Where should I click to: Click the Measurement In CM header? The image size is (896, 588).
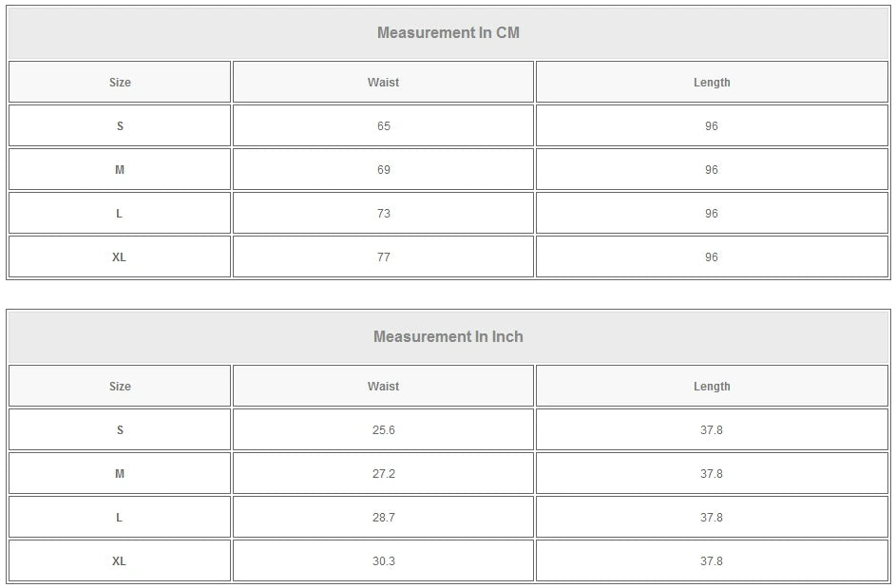pyautogui.click(x=448, y=33)
